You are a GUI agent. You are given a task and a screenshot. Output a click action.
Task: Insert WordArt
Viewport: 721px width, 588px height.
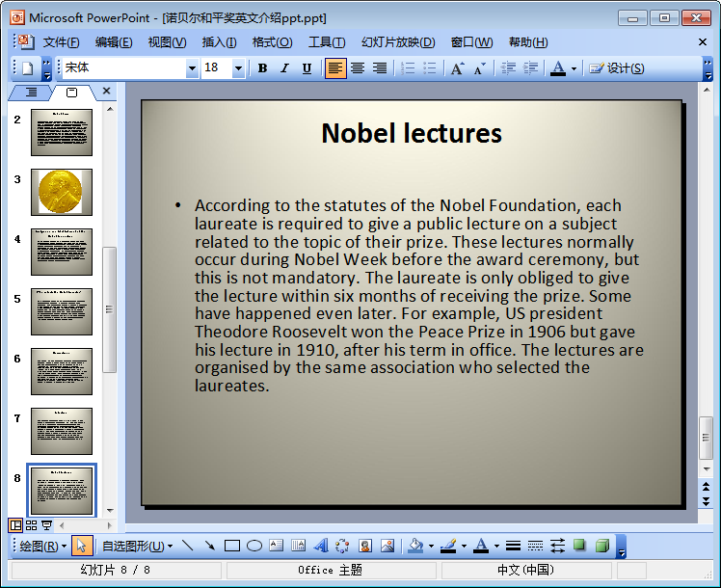(320, 546)
